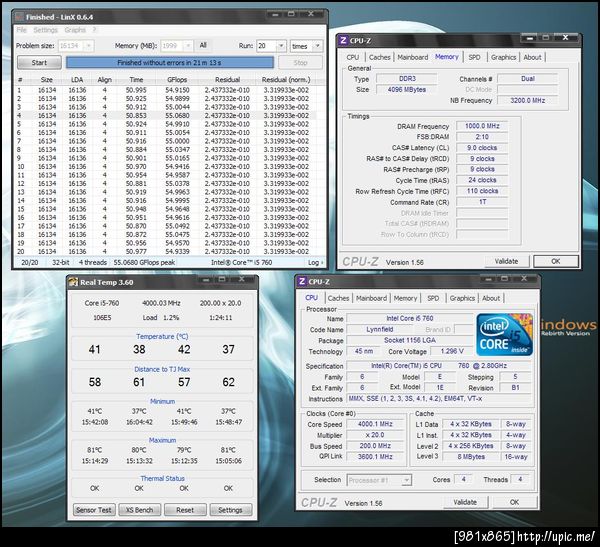Switch to Mainboard tab in CPU-Z memory window
600x547 pixels.
pos(412,57)
